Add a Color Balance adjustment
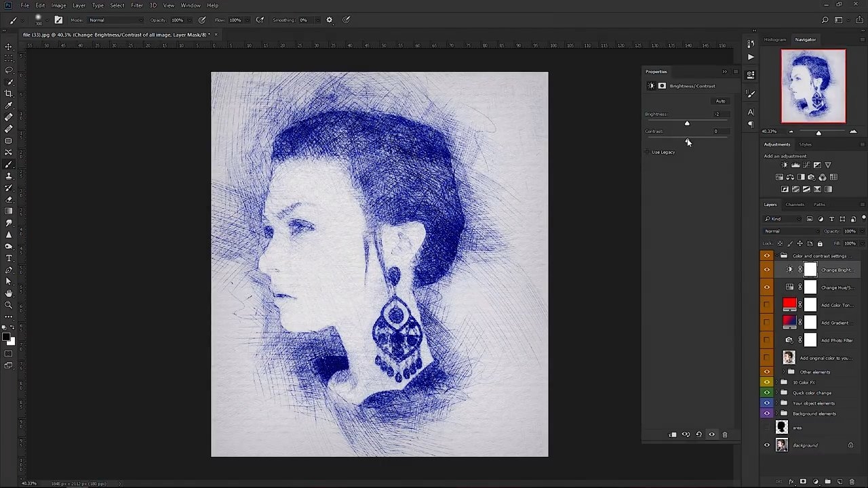The height and width of the screenshot is (488, 868). click(790, 177)
